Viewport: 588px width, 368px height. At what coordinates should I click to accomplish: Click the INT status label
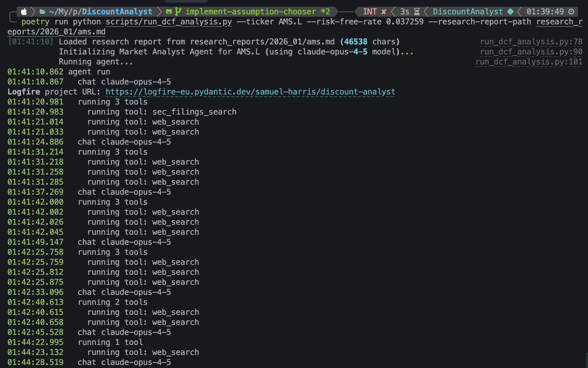370,12
